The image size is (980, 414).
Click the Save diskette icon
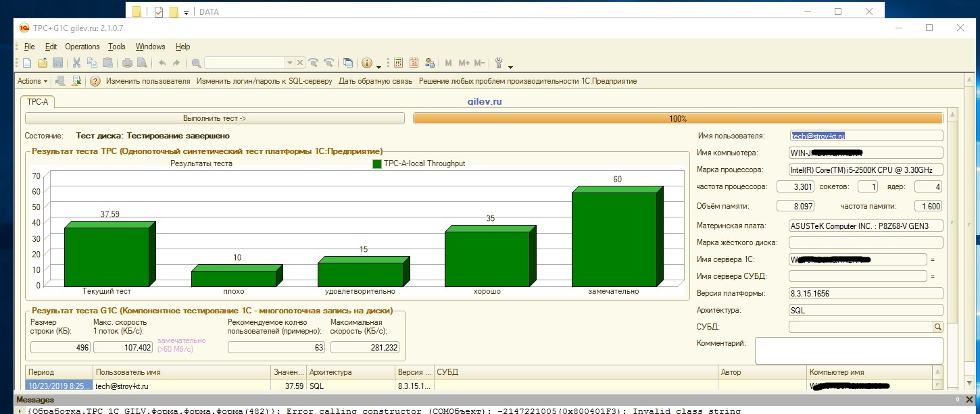57,63
